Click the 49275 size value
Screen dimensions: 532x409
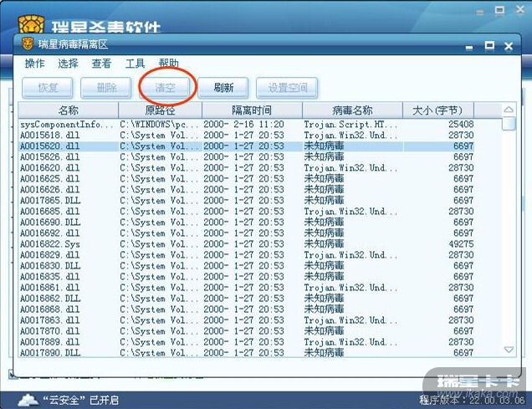tap(461, 243)
